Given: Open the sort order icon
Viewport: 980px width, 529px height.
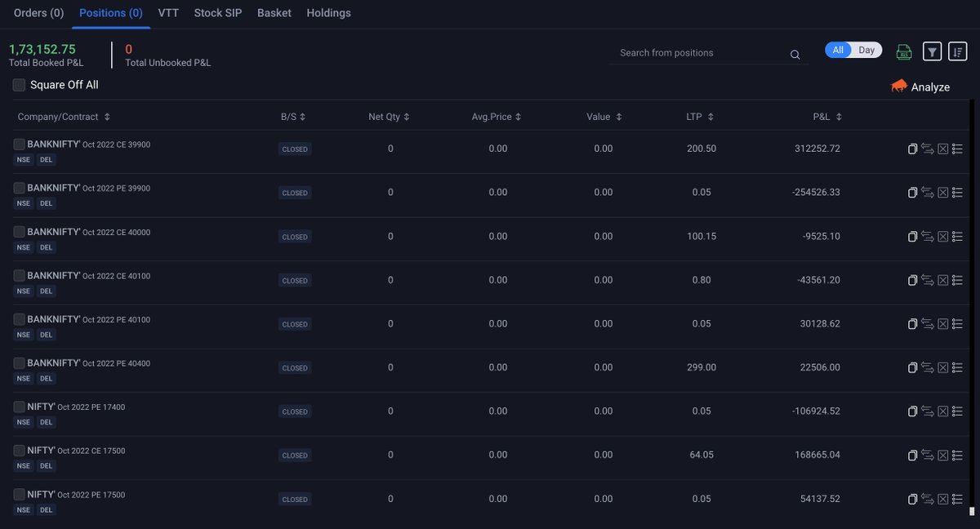Looking at the screenshot, I should click(x=957, y=51).
